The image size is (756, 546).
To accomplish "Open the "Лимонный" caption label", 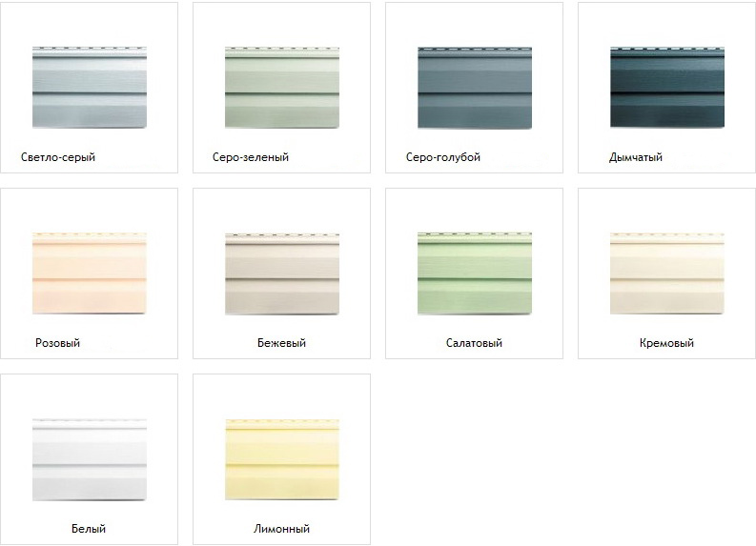I will coord(281,529).
